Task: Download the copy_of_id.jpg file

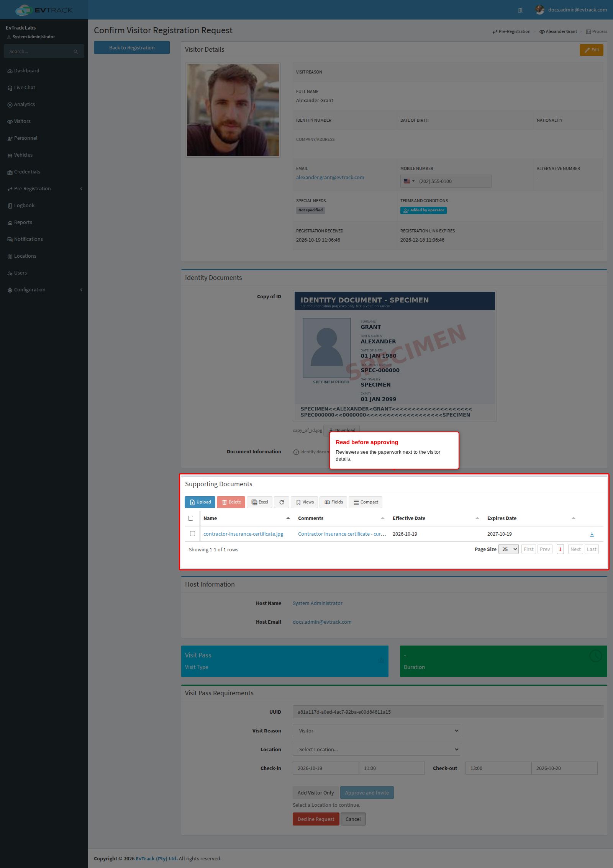Action: click(341, 430)
